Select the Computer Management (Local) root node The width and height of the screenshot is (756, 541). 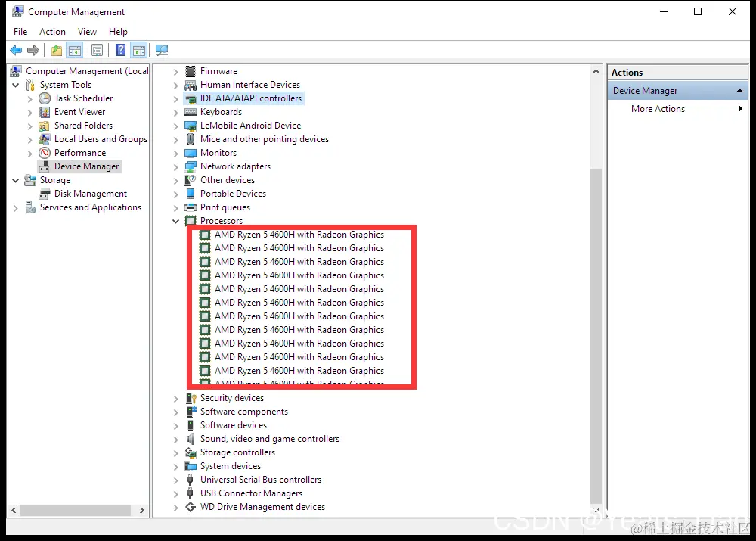point(87,71)
